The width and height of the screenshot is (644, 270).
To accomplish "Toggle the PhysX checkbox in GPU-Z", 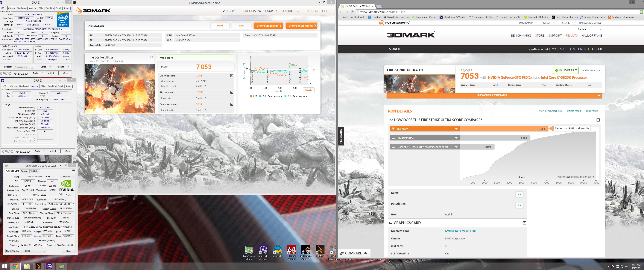I will pos(45,245).
